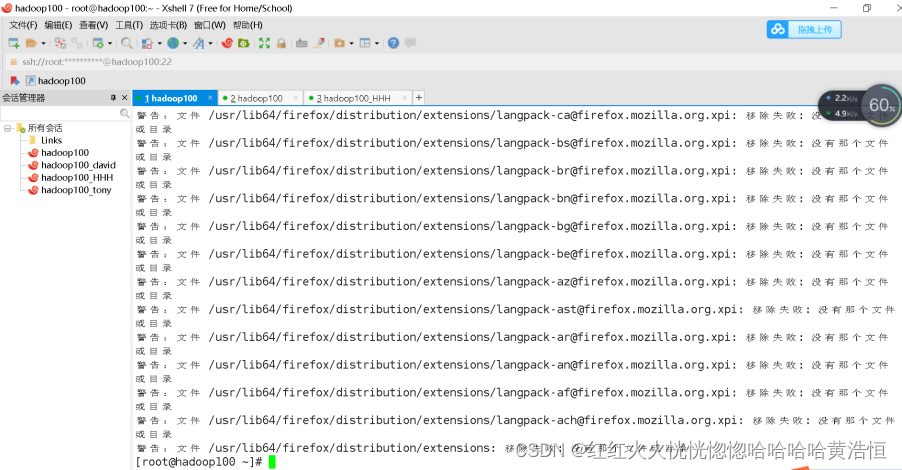Open the 文件(F) menu
902x470 pixels.
(x=23, y=25)
